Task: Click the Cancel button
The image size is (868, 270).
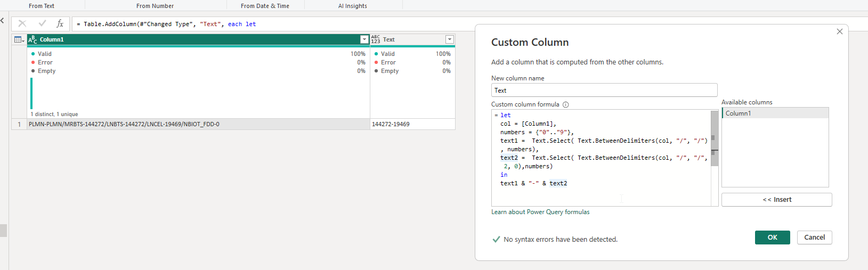Action: (x=815, y=238)
